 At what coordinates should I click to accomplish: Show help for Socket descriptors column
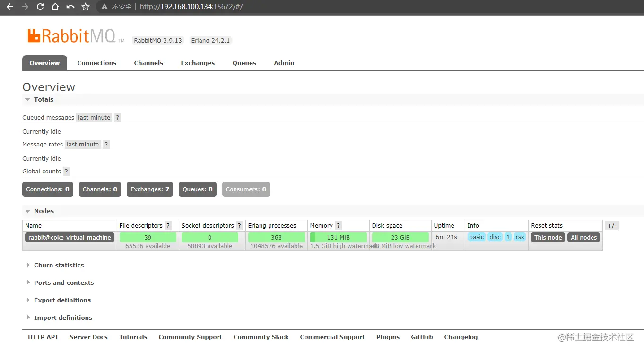[x=240, y=226]
